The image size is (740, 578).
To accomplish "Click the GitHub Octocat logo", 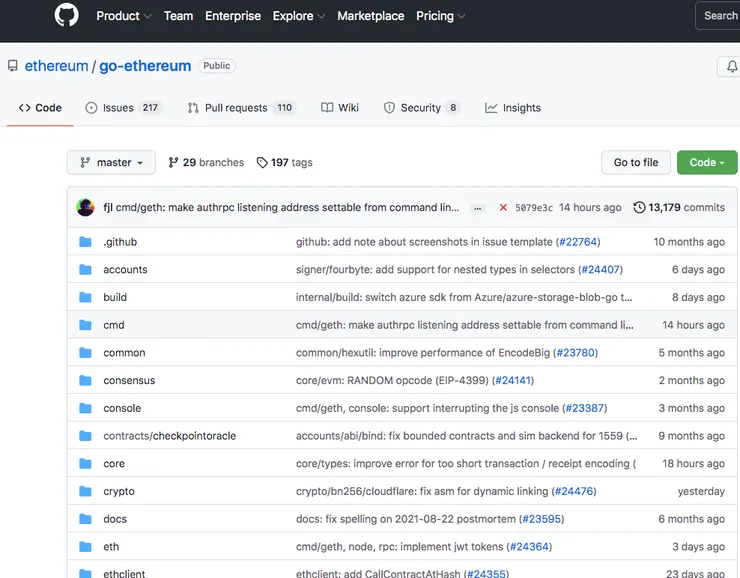I will (66, 16).
